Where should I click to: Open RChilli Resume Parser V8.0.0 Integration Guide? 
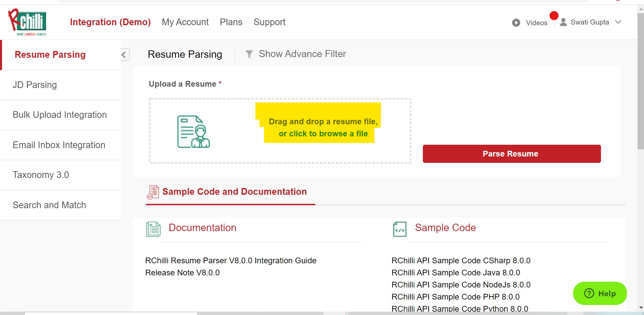[x=231, y=261]
